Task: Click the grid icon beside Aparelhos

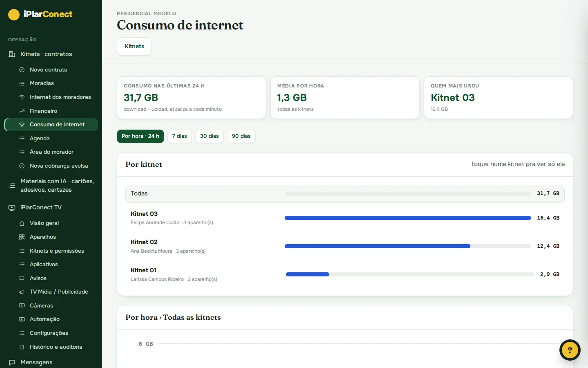Action: [22, 237]
